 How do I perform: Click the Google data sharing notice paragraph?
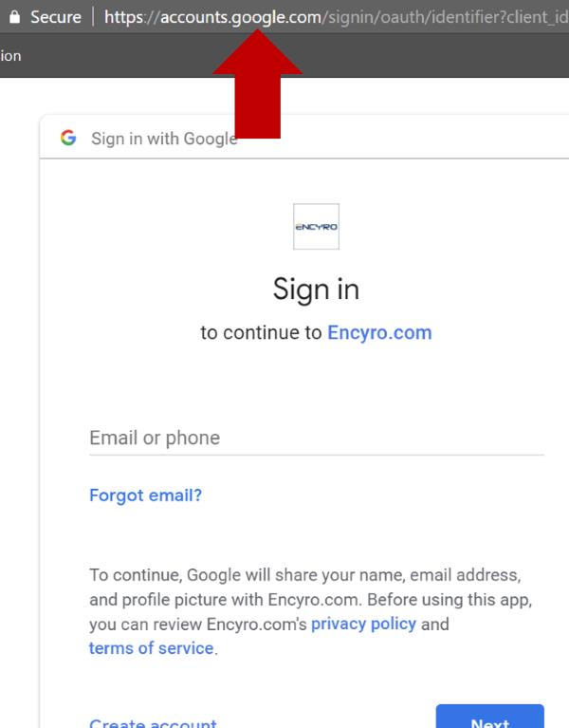[311, 611]
